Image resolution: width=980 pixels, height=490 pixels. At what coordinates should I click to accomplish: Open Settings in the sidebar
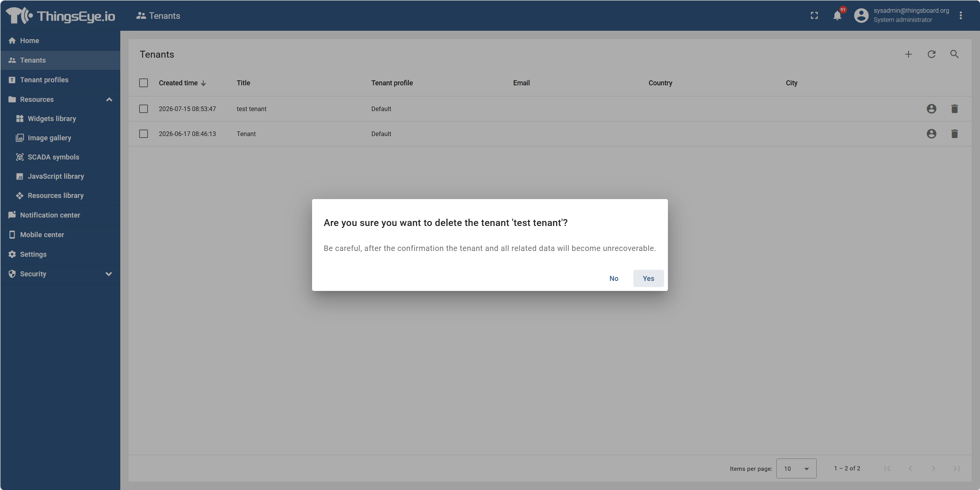point(60,254)
